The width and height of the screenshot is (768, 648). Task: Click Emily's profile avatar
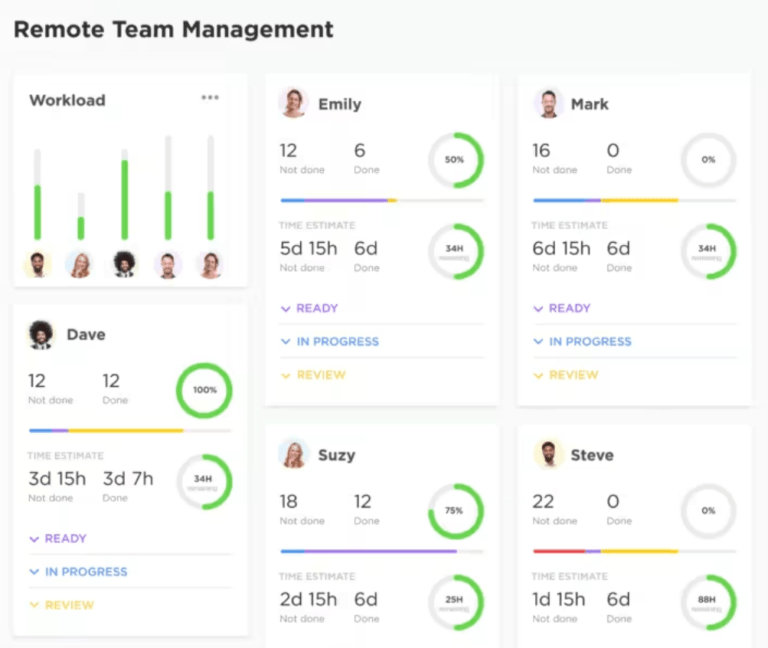tap(293, 103)
